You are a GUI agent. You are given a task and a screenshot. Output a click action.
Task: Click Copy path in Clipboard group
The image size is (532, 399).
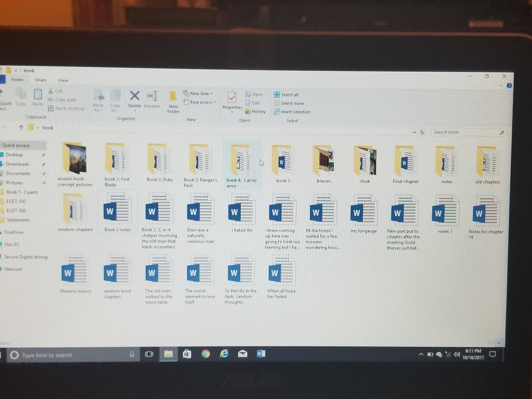[x=63, y=100]
